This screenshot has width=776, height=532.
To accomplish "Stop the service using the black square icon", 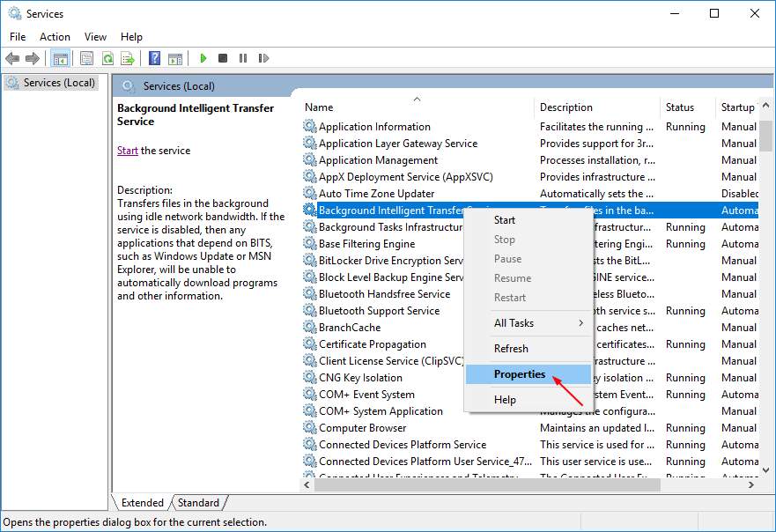I will pyautogui.click(x=222, y=58).
